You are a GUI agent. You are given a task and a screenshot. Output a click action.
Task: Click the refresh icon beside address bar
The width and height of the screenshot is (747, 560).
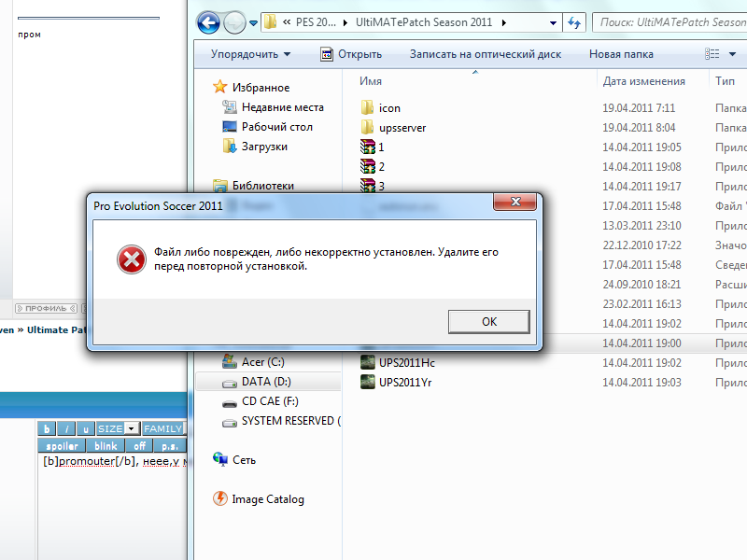click(x=574, y=21)
